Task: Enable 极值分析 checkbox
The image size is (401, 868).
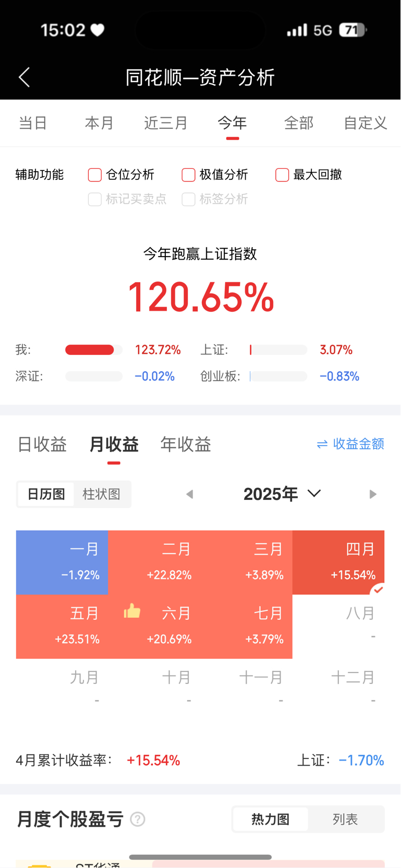Action: pos(188,175)
